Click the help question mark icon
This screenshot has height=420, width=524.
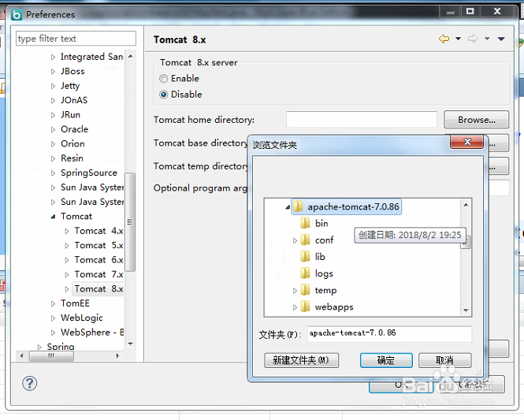(x=29, y=383)
